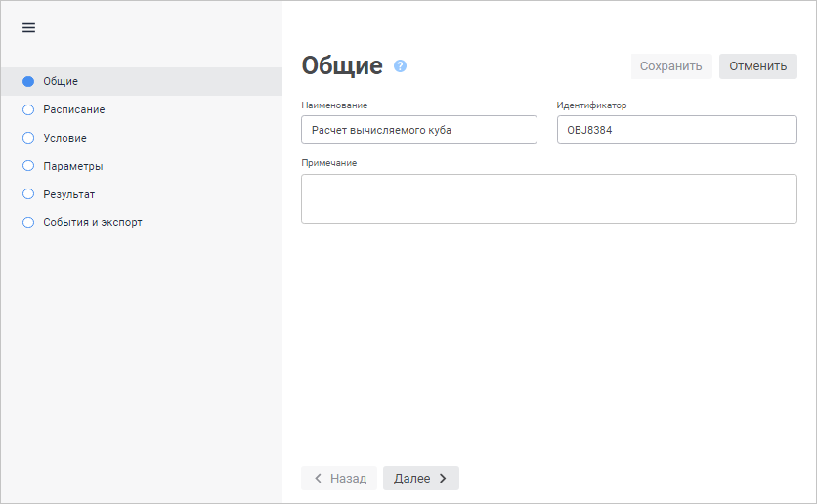Focus the Наименование text field

419,130
